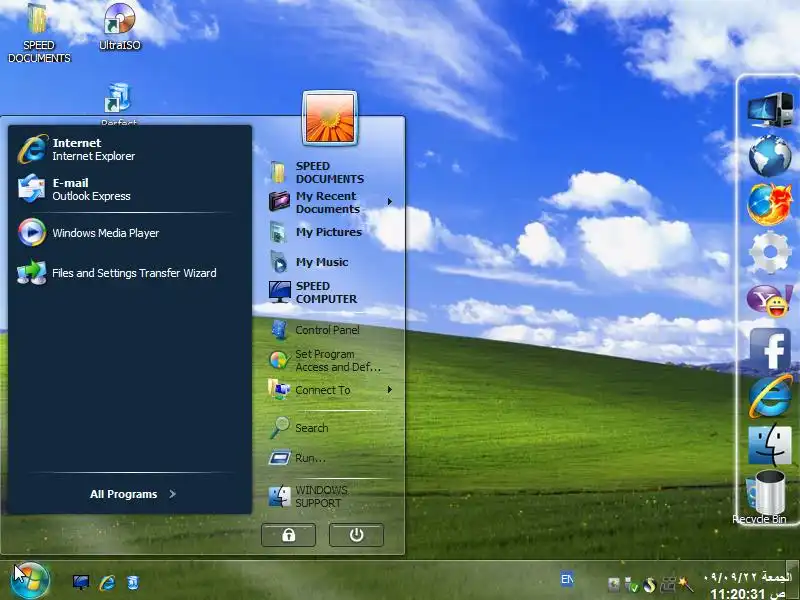Click the Finder face icon in dock

[x=770, y=444]
